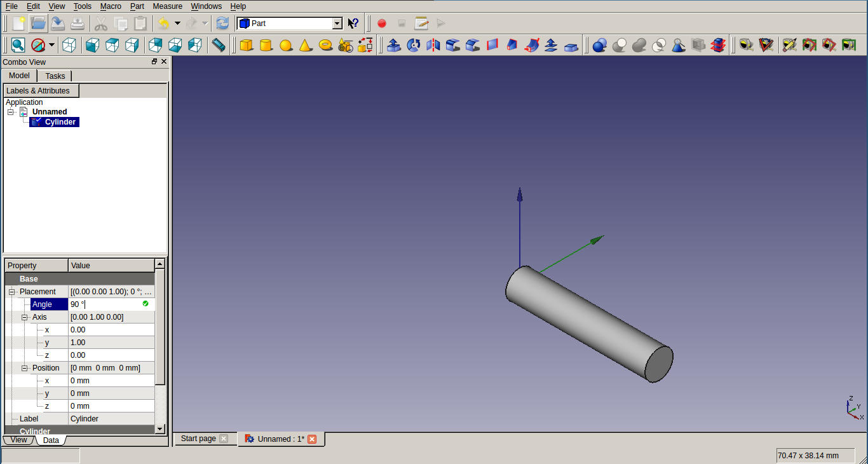Screen dimensions: 868x464
Task: Select the Union fuse shapes icon
Action: coord(639,45)
